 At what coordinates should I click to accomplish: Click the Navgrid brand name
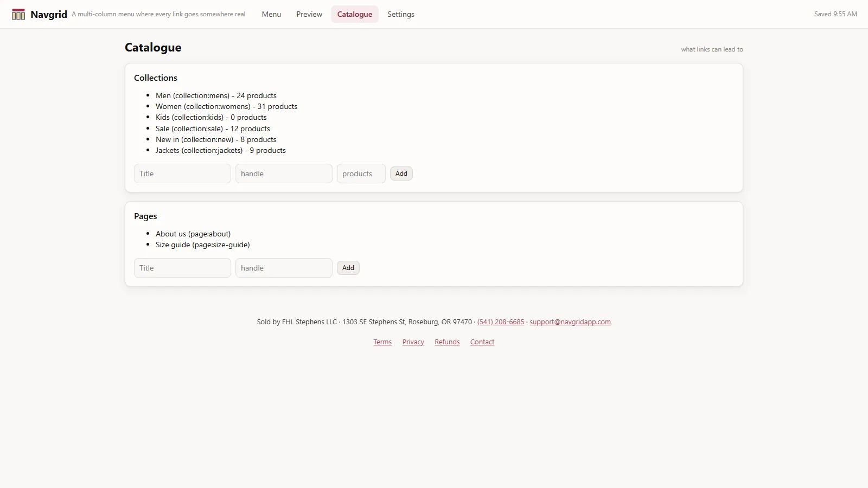[x=49, y=14]
